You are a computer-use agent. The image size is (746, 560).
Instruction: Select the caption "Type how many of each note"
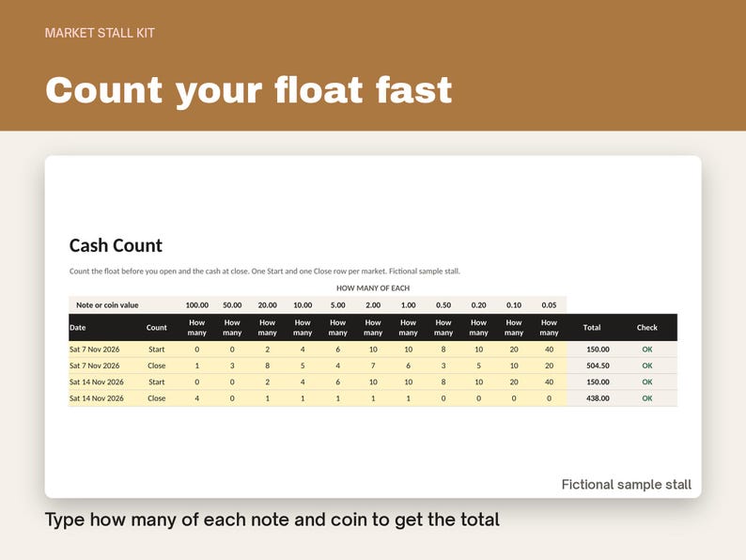pyautogui.click(x=272, y=520)
